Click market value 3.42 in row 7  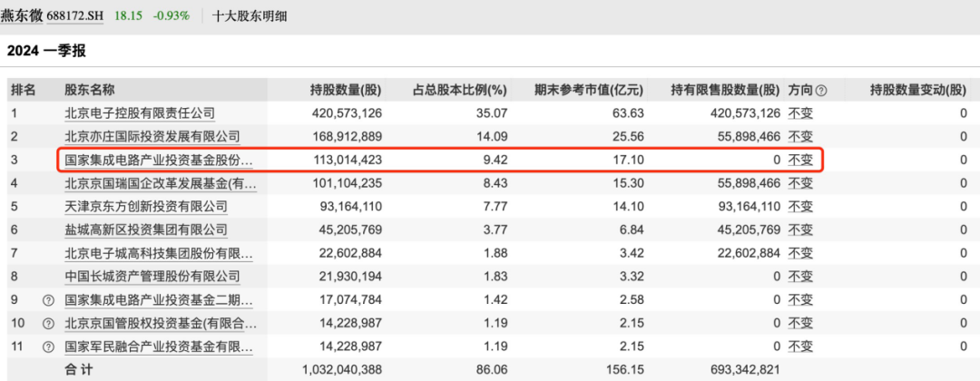[x=633, y=254]
